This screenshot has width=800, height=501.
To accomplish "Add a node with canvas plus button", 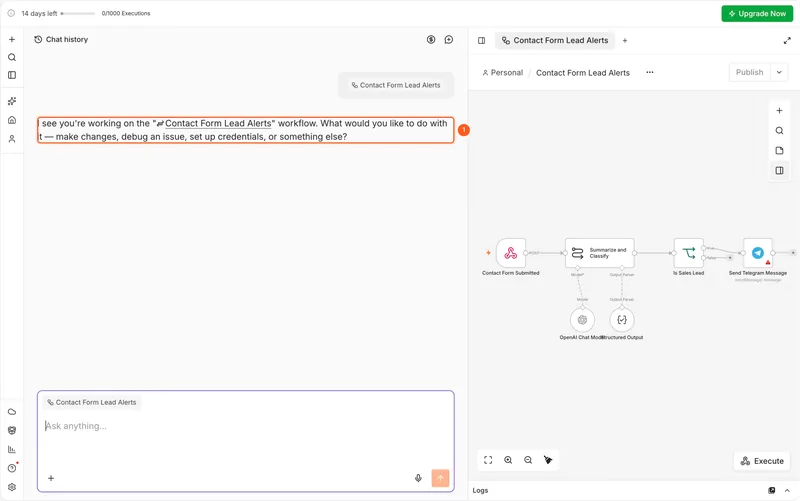I will point(779,111).
